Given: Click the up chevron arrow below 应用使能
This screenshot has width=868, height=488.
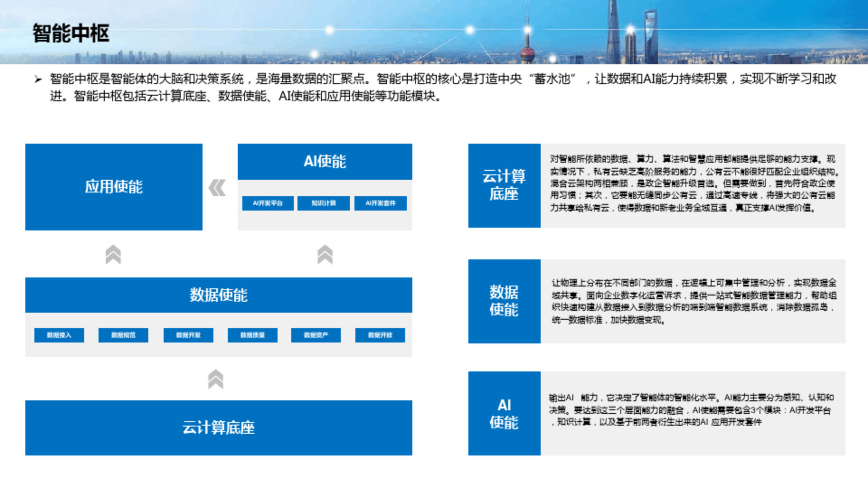Looking at the screenshot, I should pos(113,254).
